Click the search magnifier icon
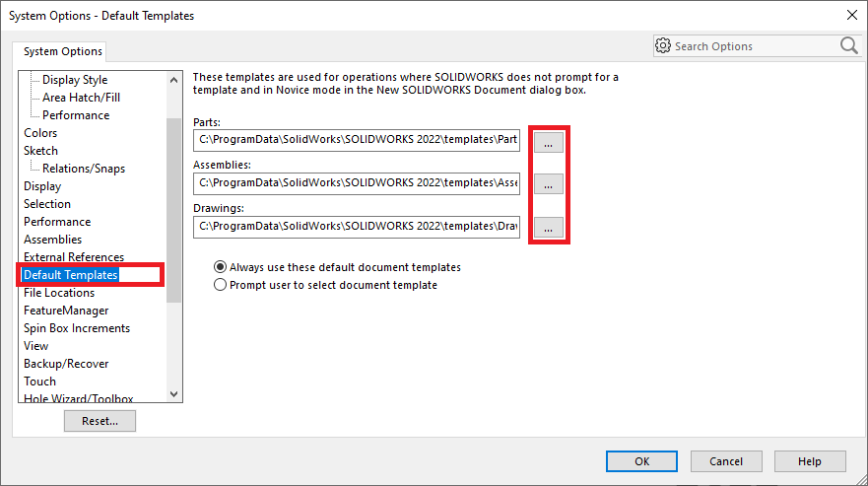 848,45
